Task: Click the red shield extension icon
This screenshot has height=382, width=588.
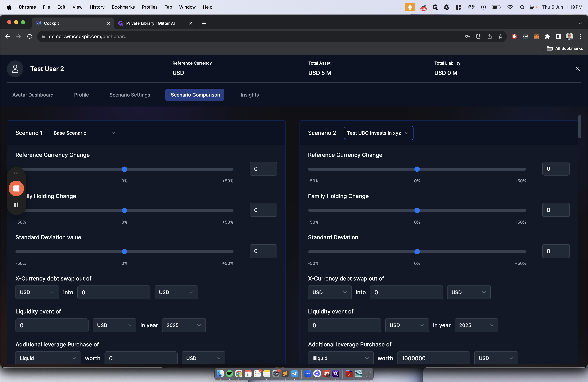Action: (x=514, y=36)
